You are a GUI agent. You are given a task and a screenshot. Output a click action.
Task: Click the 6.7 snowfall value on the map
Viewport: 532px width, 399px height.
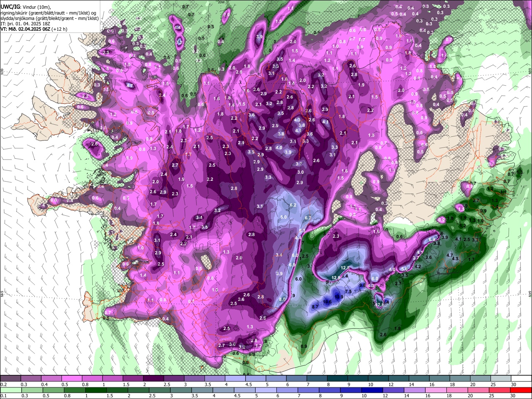coord(308,218)
